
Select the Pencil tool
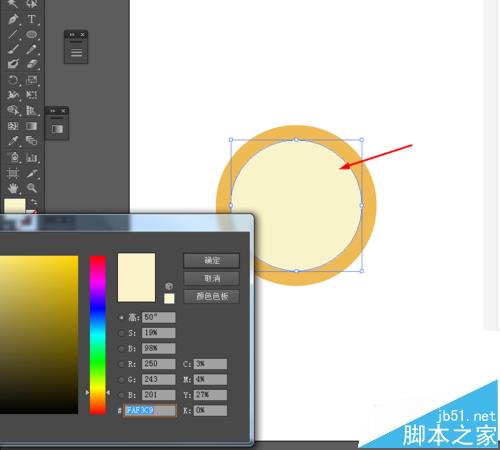coord(32,49)
